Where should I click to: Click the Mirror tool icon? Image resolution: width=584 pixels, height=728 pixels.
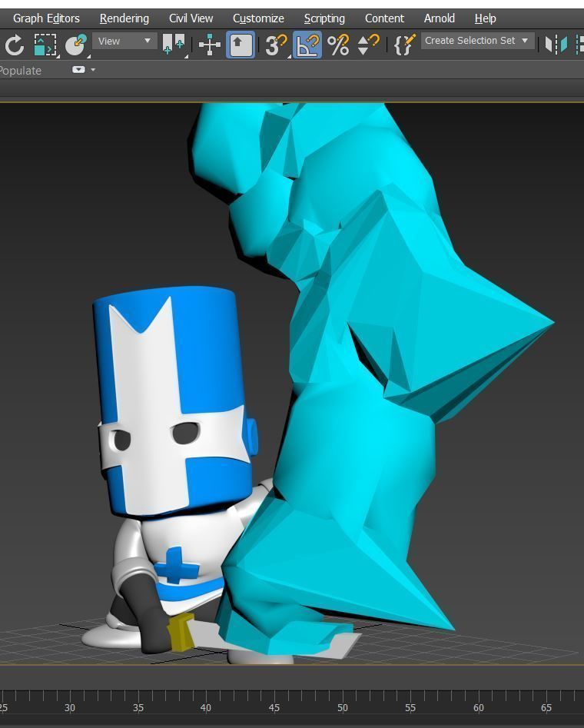[556, 45]
